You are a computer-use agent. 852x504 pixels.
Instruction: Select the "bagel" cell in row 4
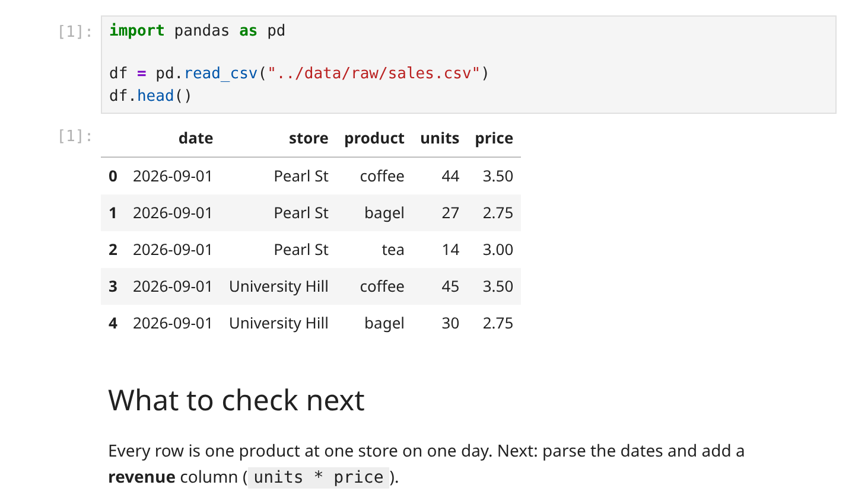click(384, 323)
